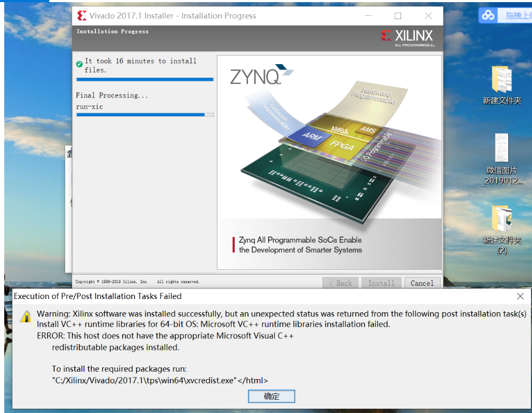This screenshot has height=413, width=532.
Task: Click the file installation progress bar
Action: click(x=145, y=80)
